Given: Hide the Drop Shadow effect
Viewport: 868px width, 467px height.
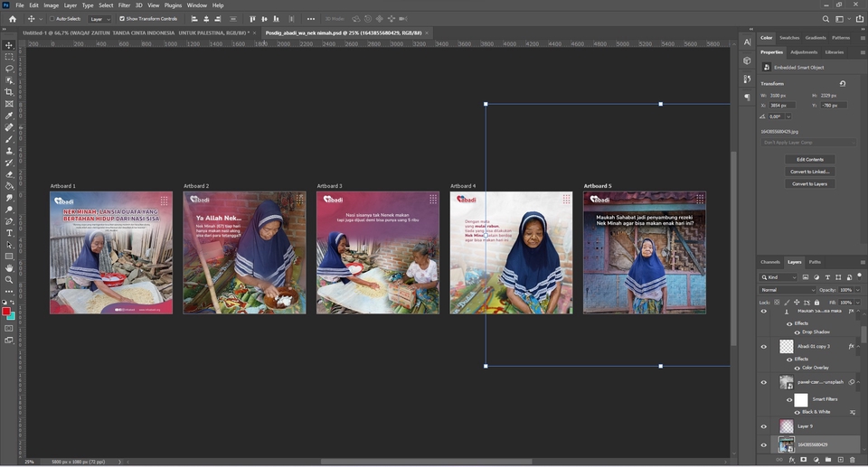Looking at the screenshot, I should 797,332.
